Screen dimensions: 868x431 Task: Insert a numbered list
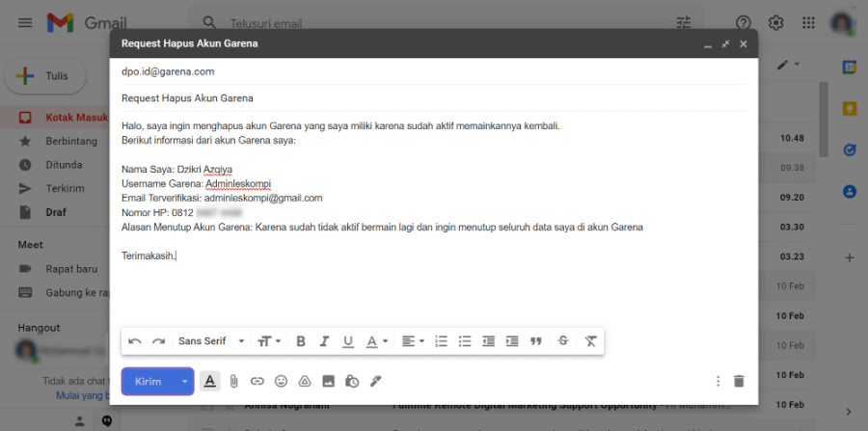441,341
